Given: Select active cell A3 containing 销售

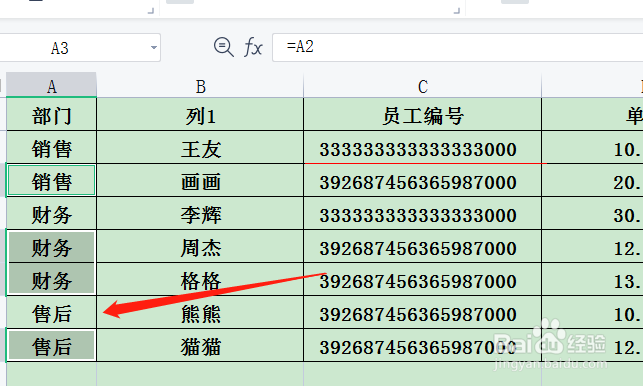Looking at the screenshot, I should (x=51, y=180).
